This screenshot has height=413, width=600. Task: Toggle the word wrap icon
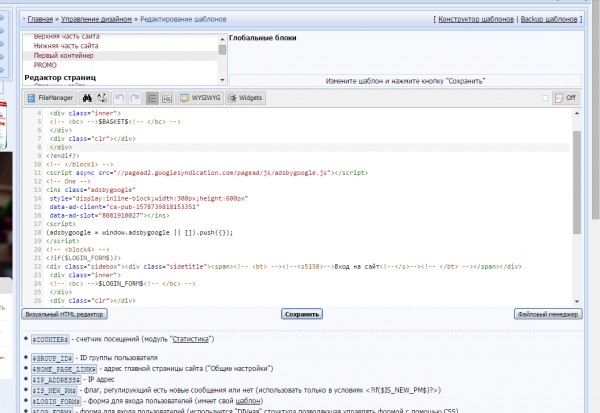[x=167, y=98]
